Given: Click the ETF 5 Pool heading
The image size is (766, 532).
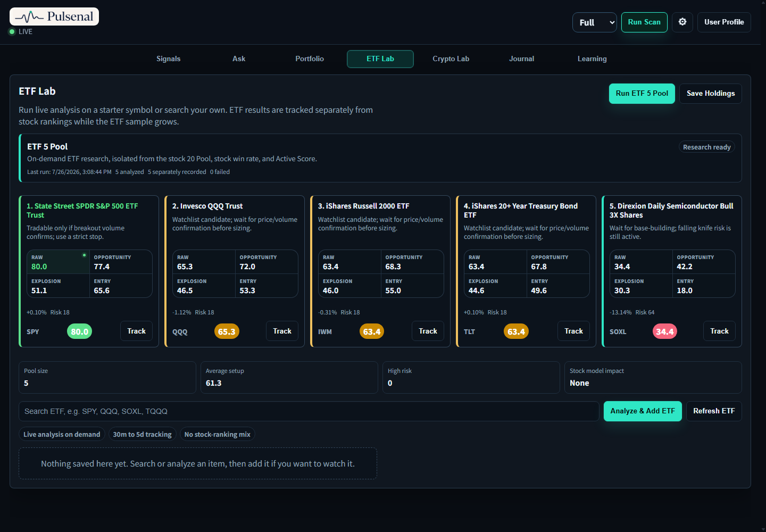Looking at the screenshot, I should [47, 147].
